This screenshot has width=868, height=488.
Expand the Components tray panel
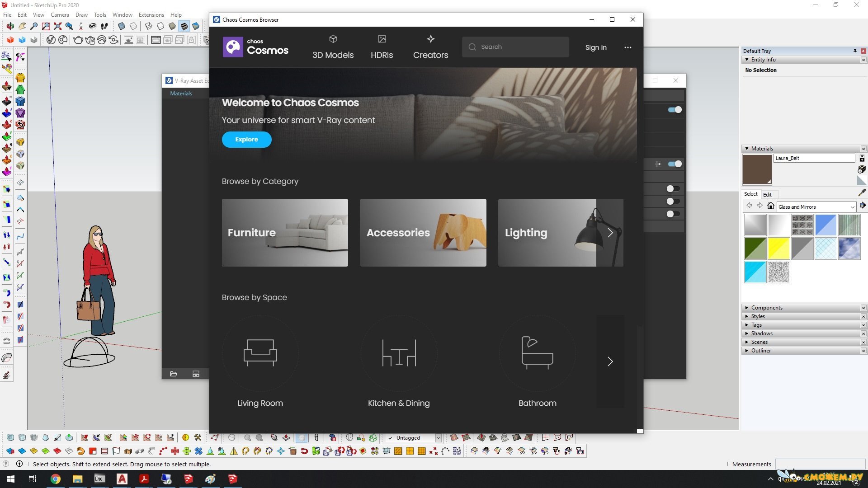tap(767, 308)
